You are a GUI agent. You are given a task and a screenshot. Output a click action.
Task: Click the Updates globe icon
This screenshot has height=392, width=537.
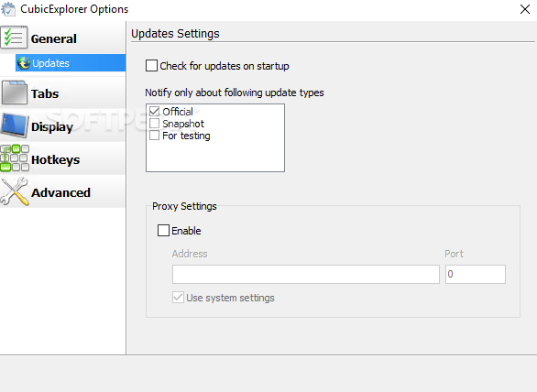[x=24, y=63]
